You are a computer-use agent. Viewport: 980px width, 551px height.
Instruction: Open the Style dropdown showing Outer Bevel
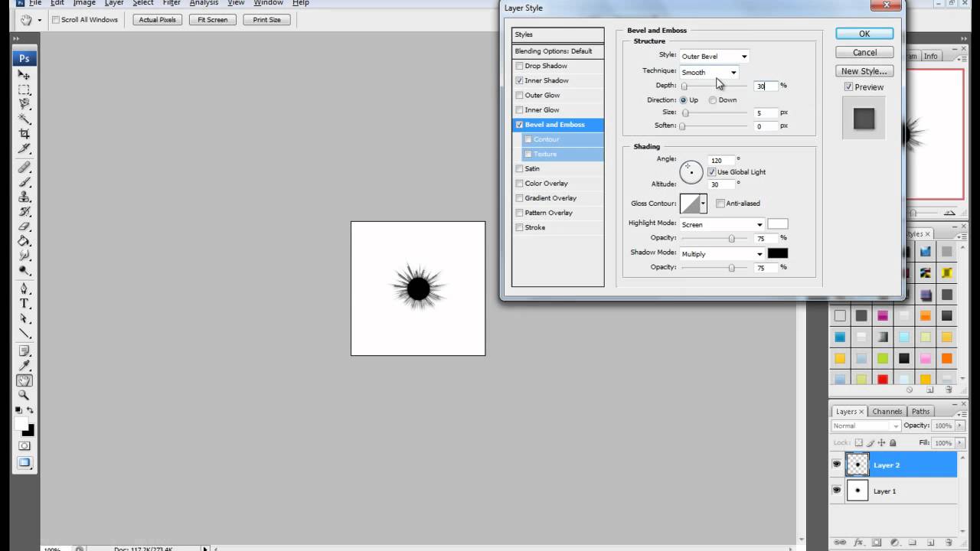tap(714, 56)
